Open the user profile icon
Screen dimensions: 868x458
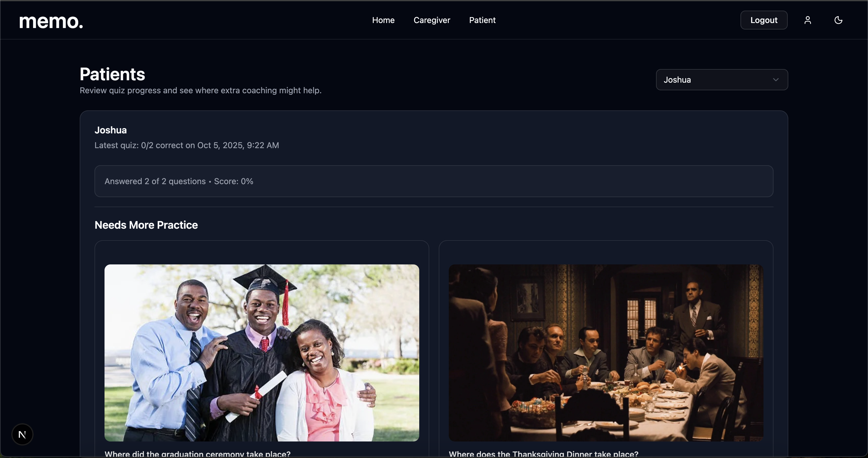coord(807,20)
